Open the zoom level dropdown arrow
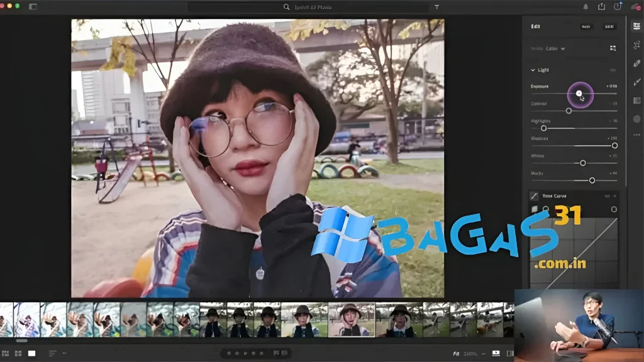Image resolution: width=644 pixels, height=362 pixels. pyautogui.click(x=484, y=353)
